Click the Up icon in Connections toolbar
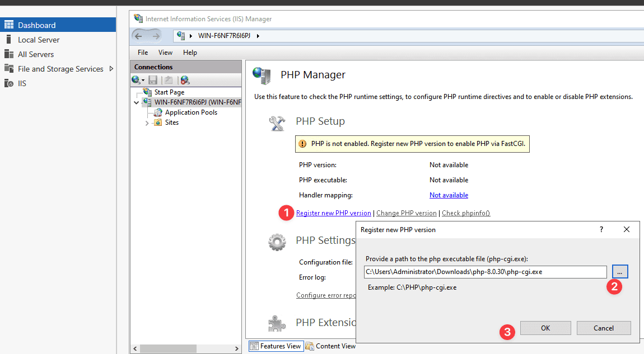Viewport: 644px width, 354px height. tap(169, 80)
